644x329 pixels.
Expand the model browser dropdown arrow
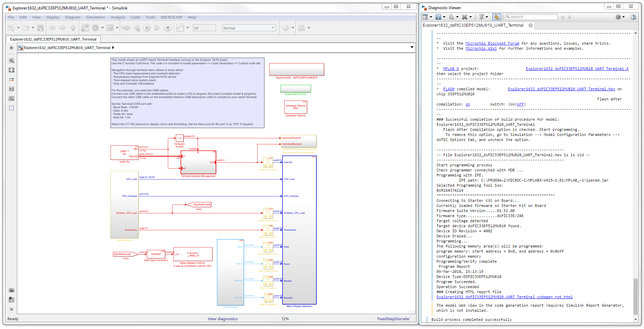click(412, 47)
